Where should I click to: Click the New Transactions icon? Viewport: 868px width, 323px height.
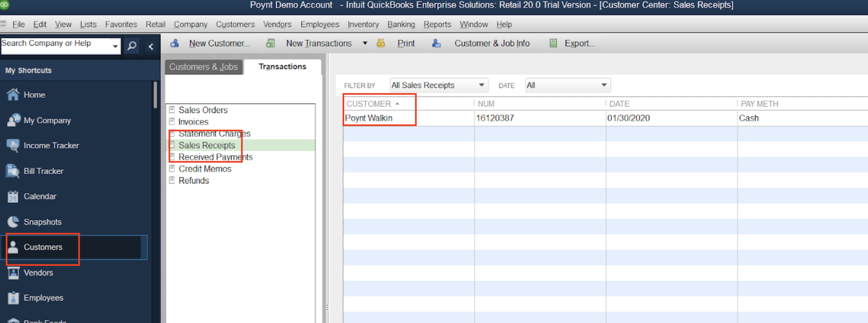coord(270,43)
